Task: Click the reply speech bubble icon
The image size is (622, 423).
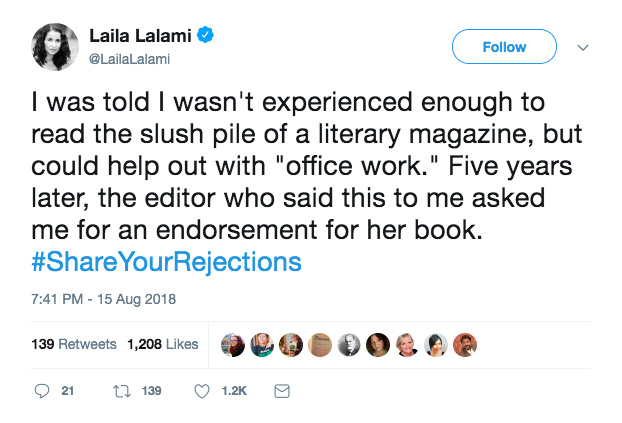Action: click(41, 390)
